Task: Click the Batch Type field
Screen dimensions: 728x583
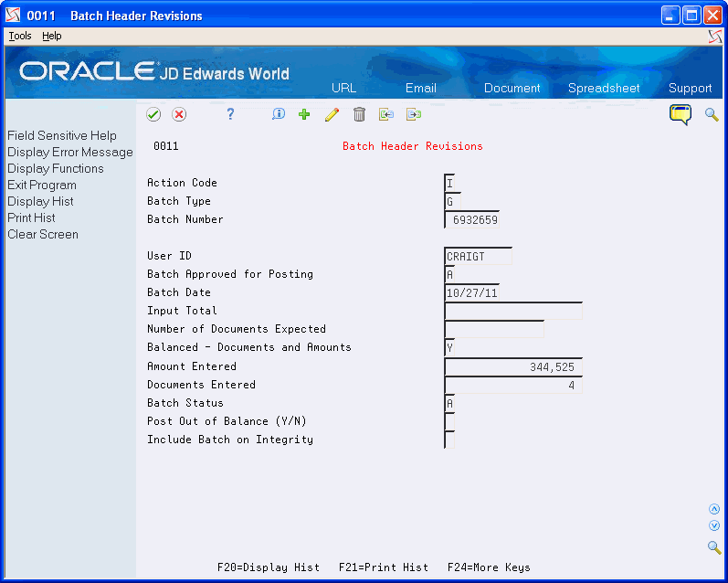Action: point(453,202)
